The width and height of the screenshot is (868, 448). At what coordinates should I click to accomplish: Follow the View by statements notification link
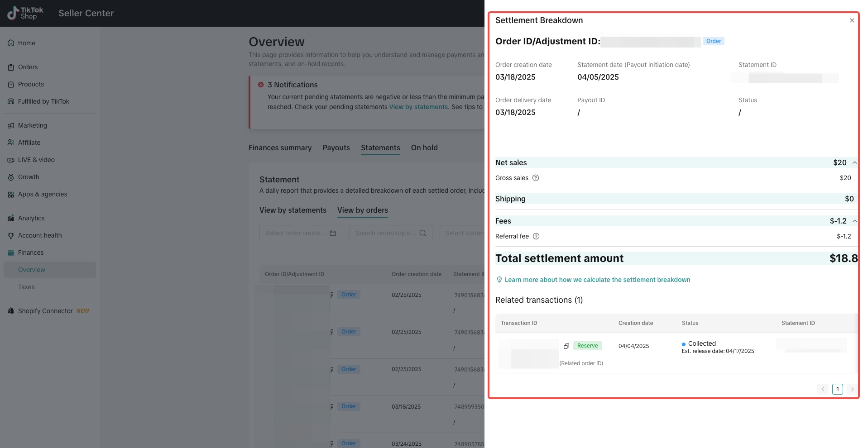click(x=418, y=107)
